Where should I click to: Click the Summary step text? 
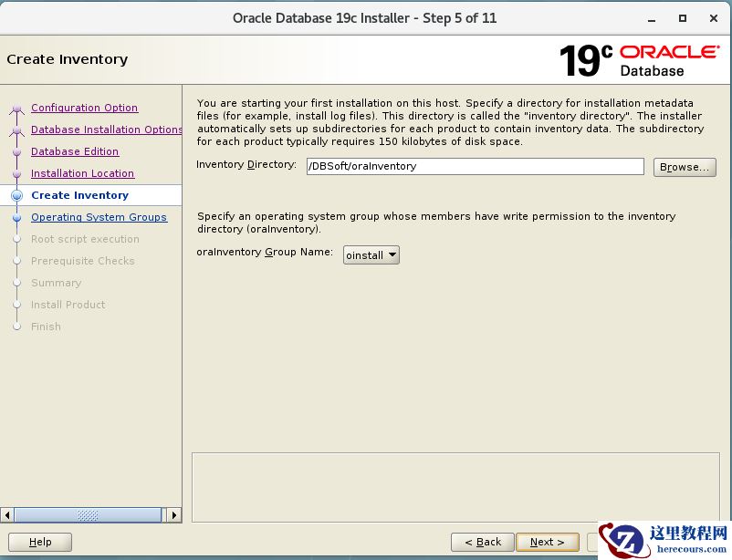(x=56, y=283)
